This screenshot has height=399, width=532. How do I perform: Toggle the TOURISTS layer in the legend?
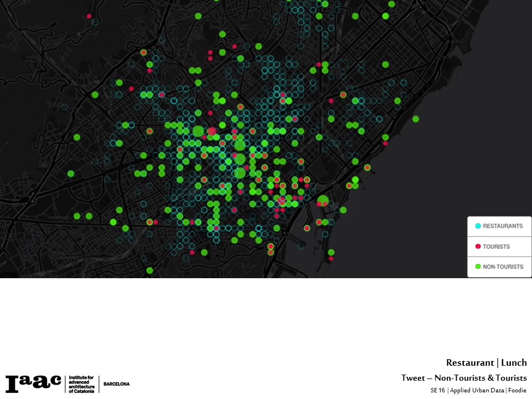coord(496,247)
